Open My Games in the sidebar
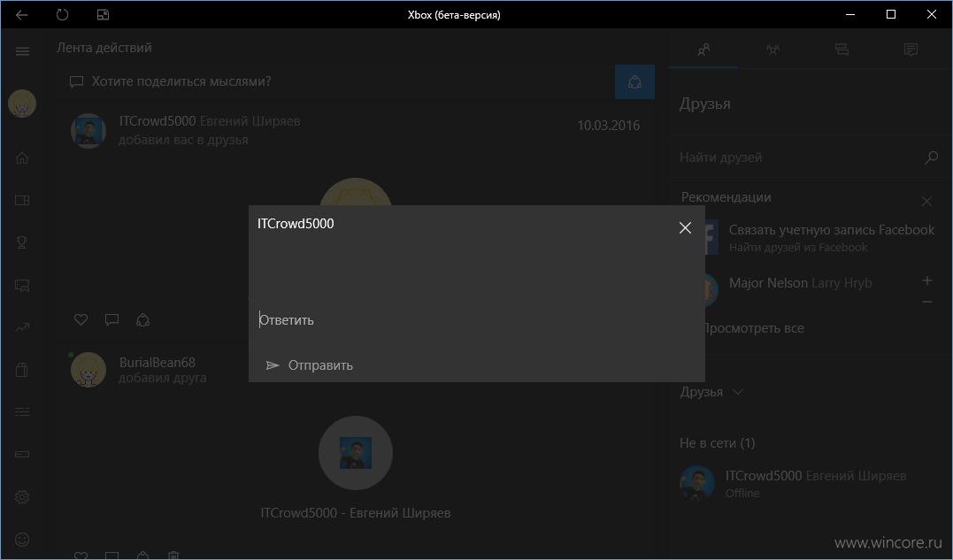 point(22,201)
